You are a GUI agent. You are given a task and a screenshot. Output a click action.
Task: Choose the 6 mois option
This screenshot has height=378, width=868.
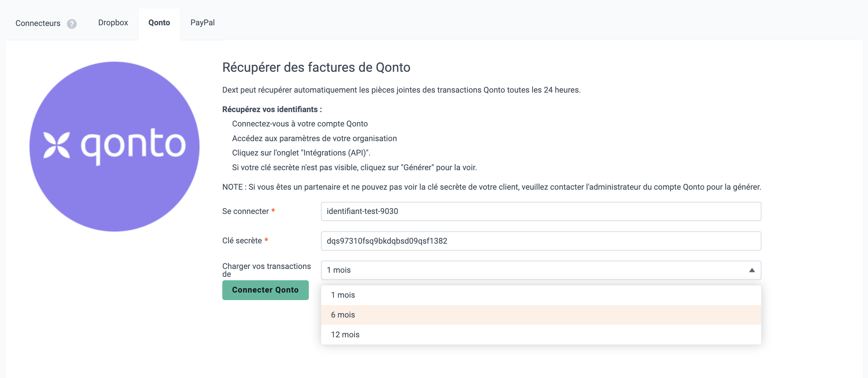point(541,315)
